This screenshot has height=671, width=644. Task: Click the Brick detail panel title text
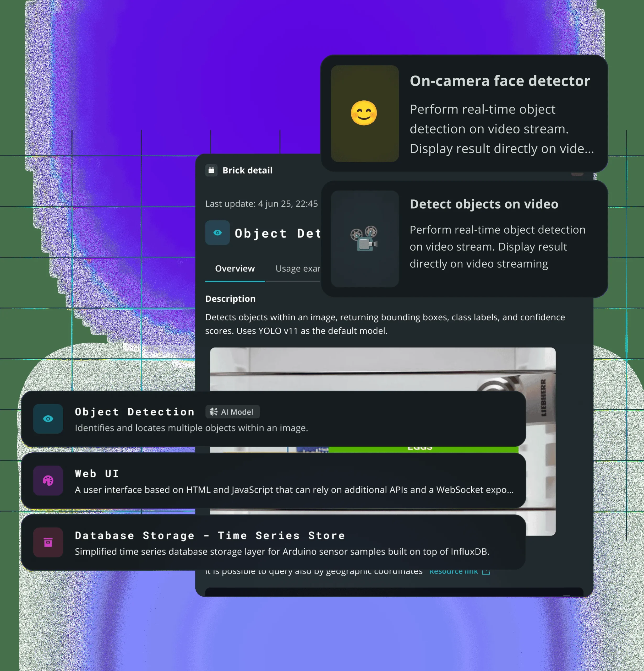(x=247, y=170)
